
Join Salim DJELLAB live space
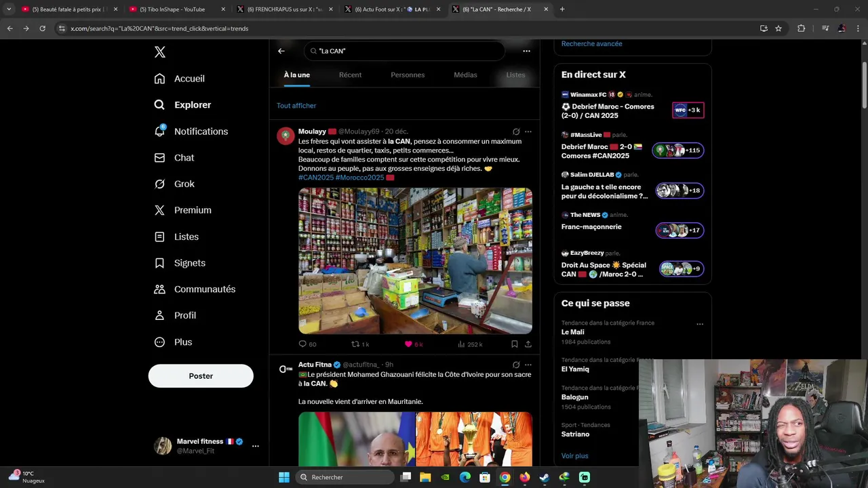[x=632, y=187]
